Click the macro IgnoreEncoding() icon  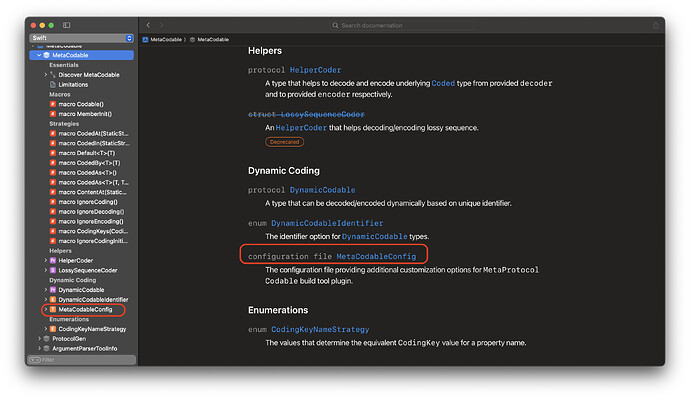click(53, 221)
